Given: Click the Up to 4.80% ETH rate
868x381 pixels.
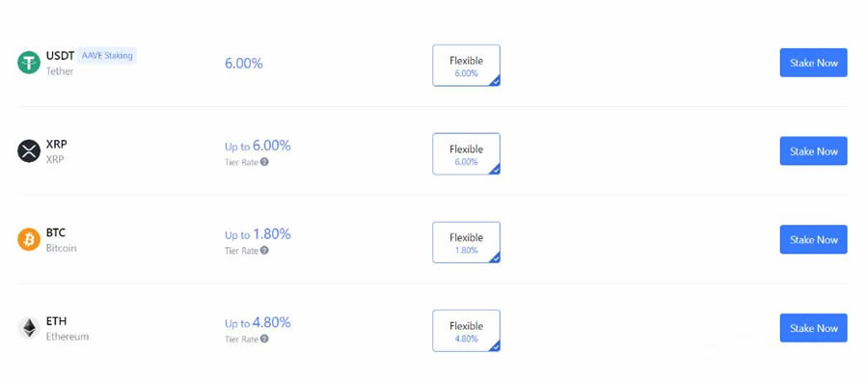Looking at the screenshot, I should (x=258, y=323).
